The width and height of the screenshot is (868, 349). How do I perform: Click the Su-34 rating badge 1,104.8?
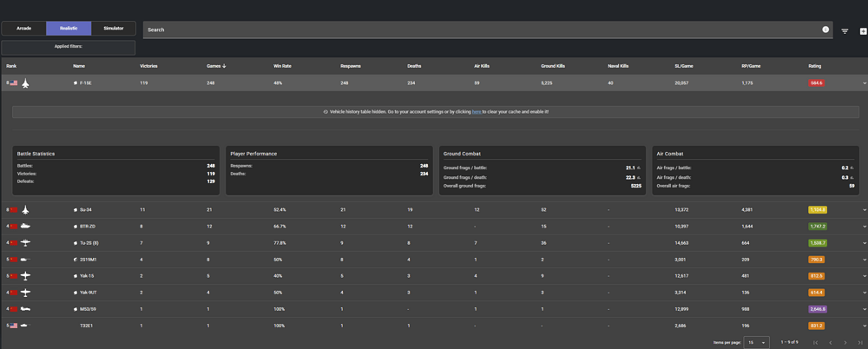[x=818, y=210]
